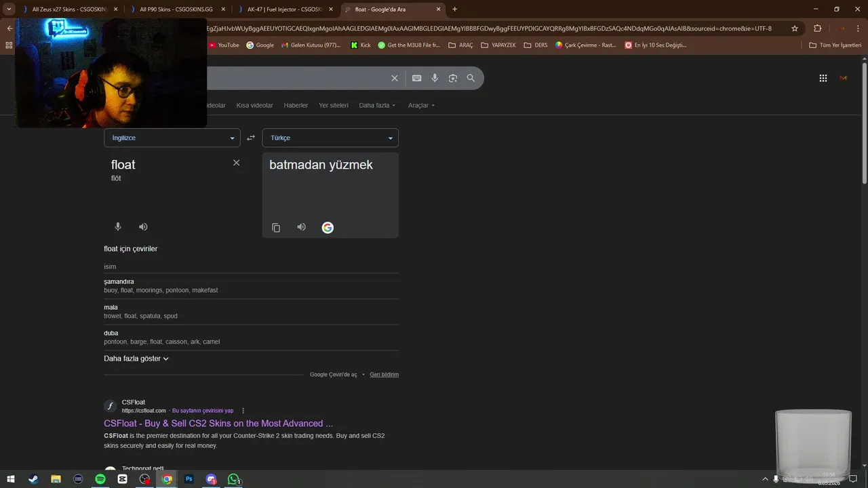Listen to the Turkish translation audio
The image size is (868, 488).
301,227
